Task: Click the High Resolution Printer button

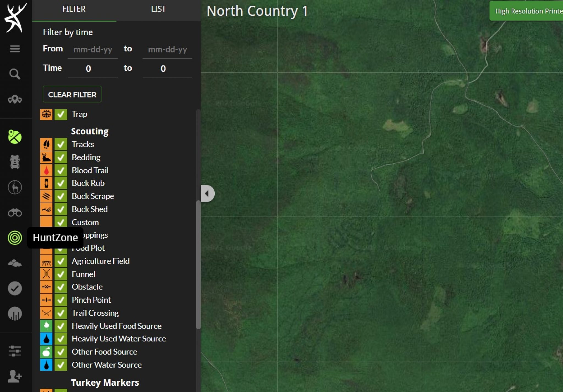Action: [526, 11]
